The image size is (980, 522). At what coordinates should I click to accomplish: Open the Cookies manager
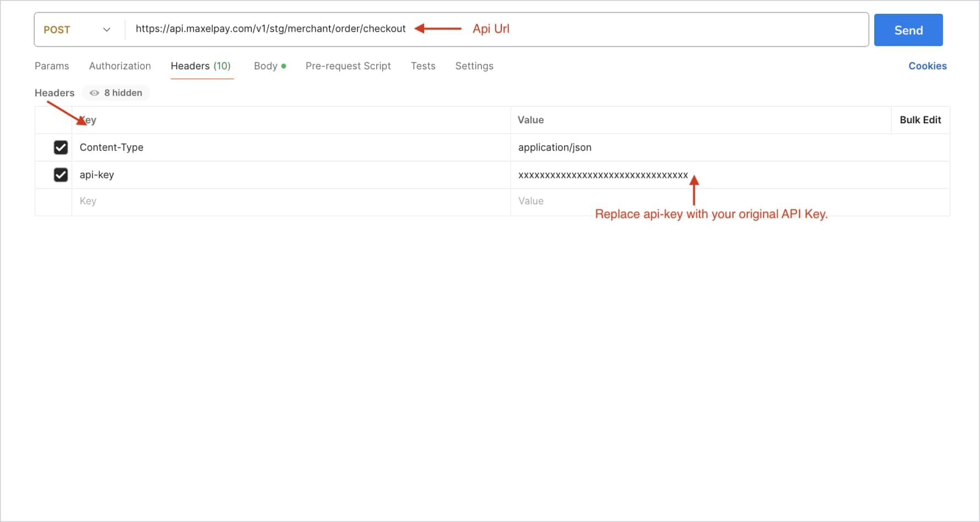tap(927, 66)
